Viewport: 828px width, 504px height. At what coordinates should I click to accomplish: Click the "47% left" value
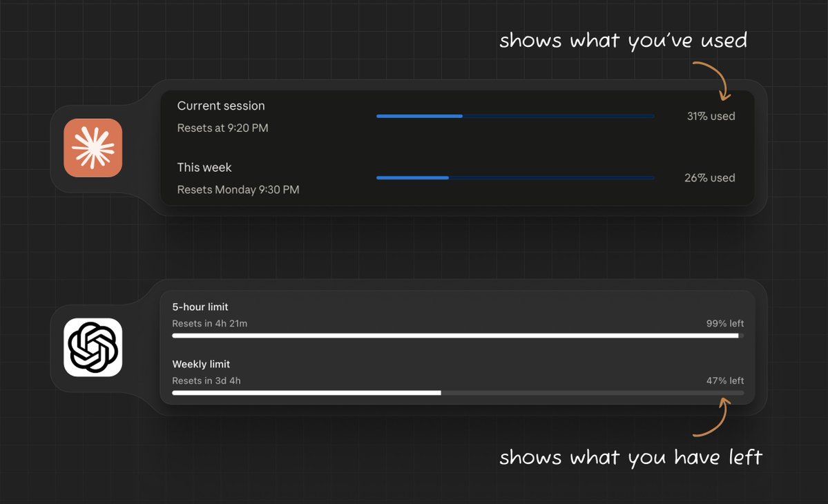point(725,380)
